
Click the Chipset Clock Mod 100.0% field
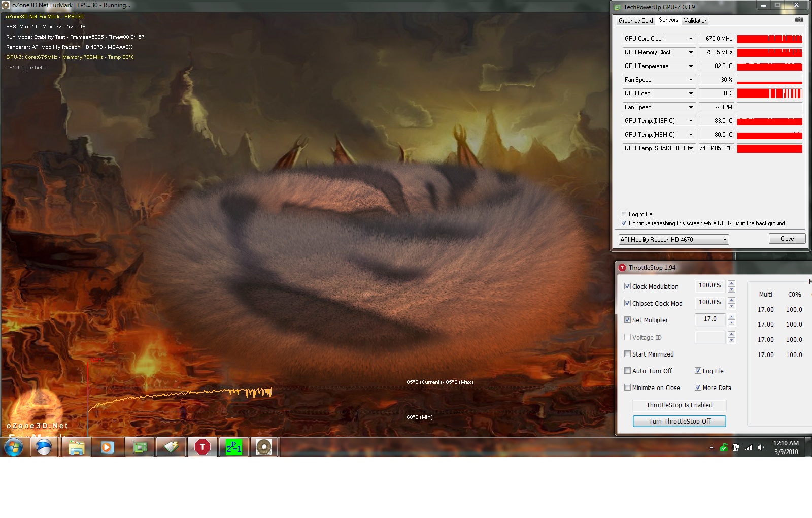pyautogui.click(x=710, y=303)
